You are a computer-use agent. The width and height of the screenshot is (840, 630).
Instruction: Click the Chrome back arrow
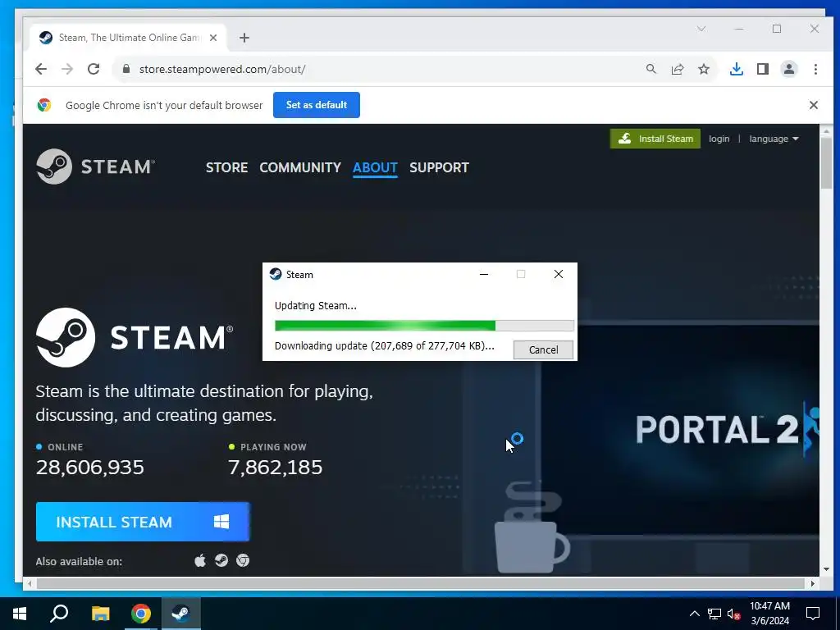(41, 69)
